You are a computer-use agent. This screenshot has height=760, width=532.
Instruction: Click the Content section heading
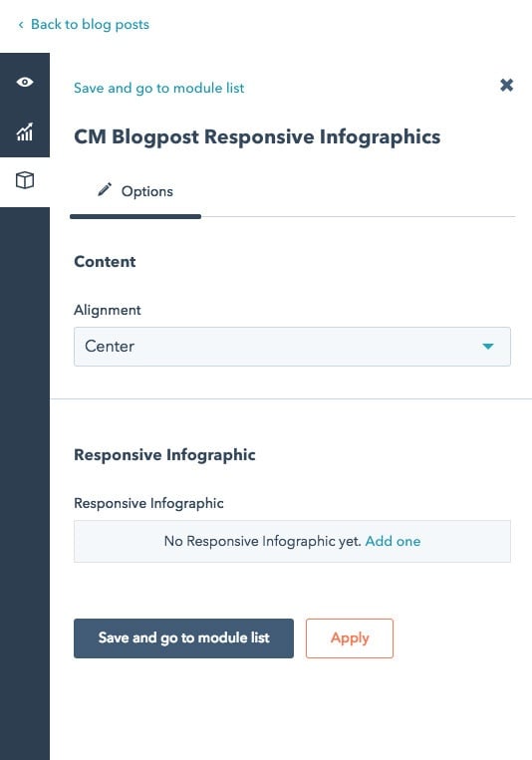pos(105,262)
